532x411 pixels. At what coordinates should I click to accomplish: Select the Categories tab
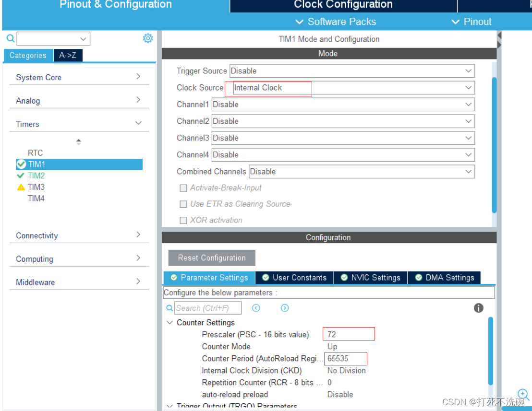(x=28, y=55)
